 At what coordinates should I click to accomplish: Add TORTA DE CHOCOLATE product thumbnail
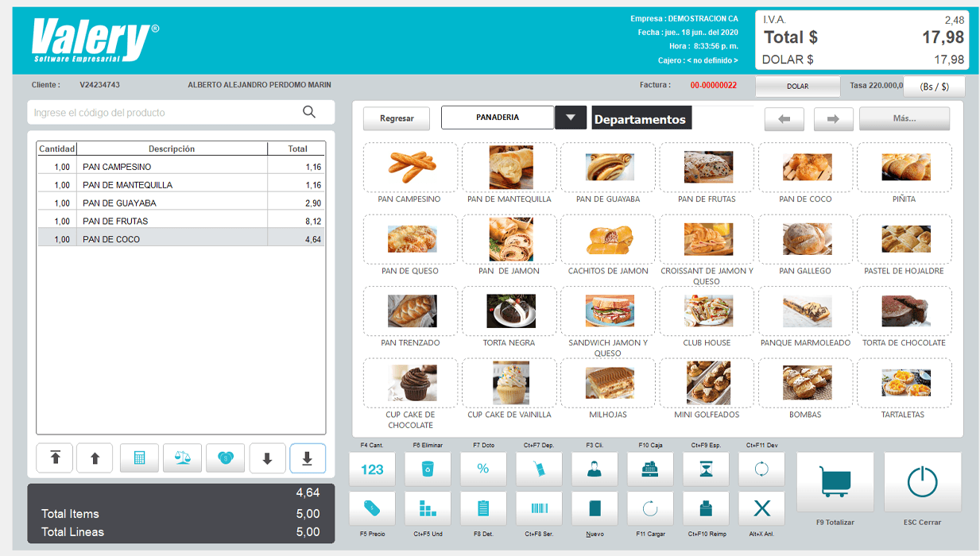click(x=904, y=311)
